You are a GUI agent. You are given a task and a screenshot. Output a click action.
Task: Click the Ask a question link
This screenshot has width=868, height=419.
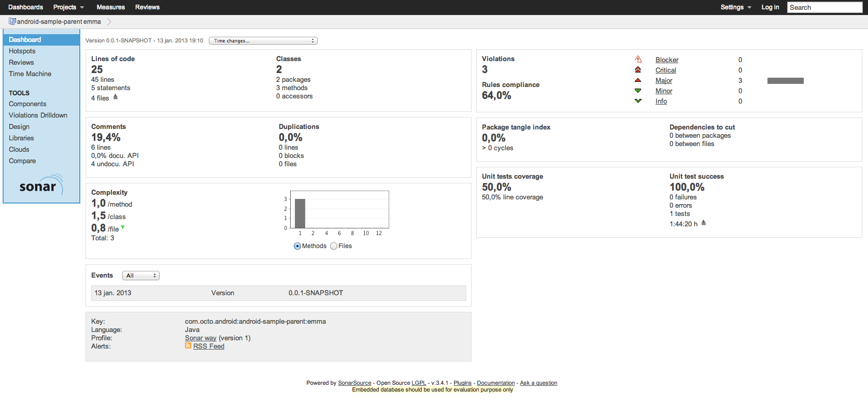coord(538,383)
